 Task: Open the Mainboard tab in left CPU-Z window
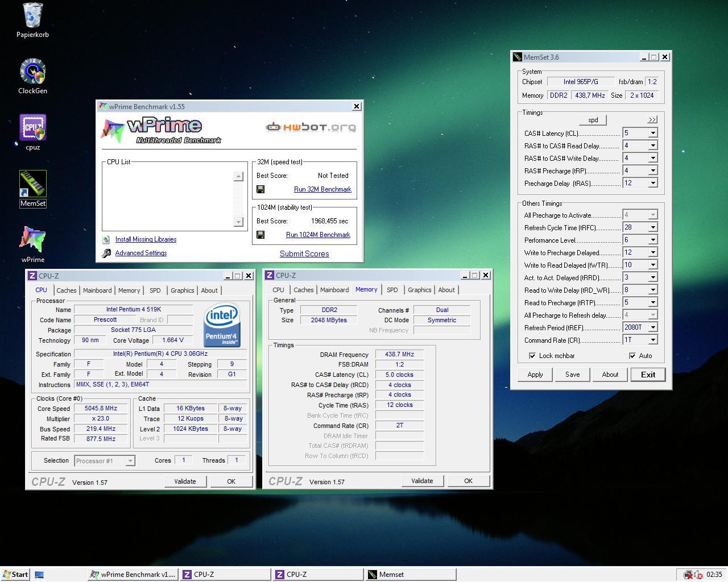pyautogui.click(x=97, y=290)
